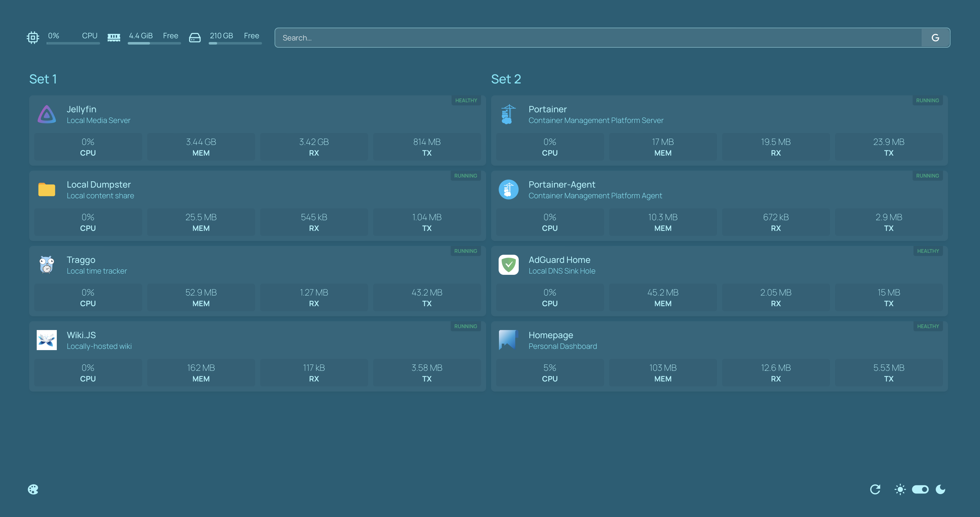Click the Wiki.JS logo icon
Image resolution: width=980 pixels, height=517 pixels.
pyautogui.click(x=46, y=340)
